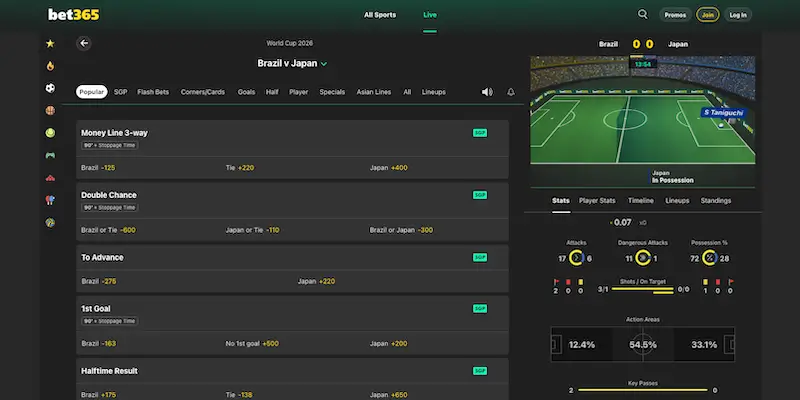800x400 pixels.
Task: Click the bet365 logo
Action: [x=74, y=15]
